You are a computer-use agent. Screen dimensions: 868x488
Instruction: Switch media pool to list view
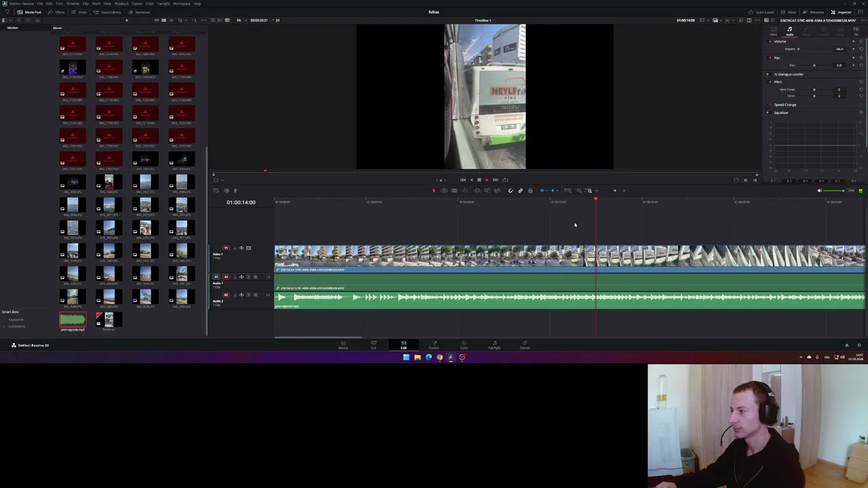click(171, 20)
